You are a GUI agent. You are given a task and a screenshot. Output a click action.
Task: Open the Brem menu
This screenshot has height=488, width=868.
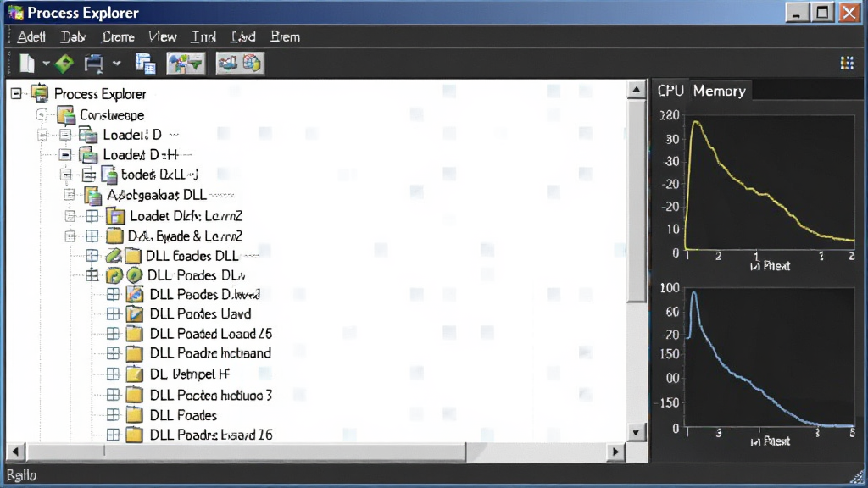point(285,37)
